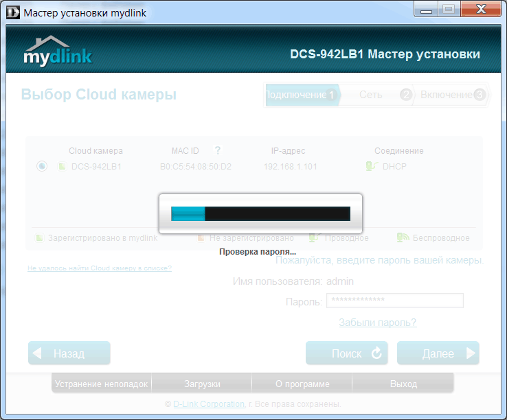The image size is (507, 420).
Task: Click the MAC ID help question mark
Action: [x=218, y=150]
